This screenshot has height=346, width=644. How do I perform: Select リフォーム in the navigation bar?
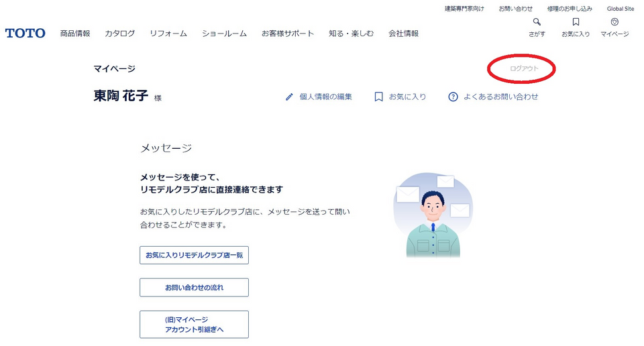tap(168, 34)
